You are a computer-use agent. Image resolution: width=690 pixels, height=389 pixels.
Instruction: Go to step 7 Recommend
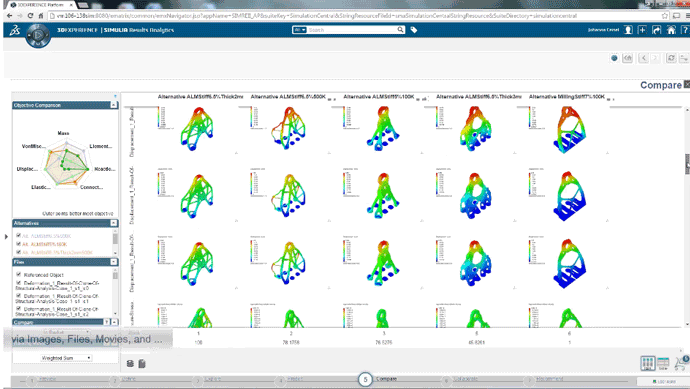point(529,380)
